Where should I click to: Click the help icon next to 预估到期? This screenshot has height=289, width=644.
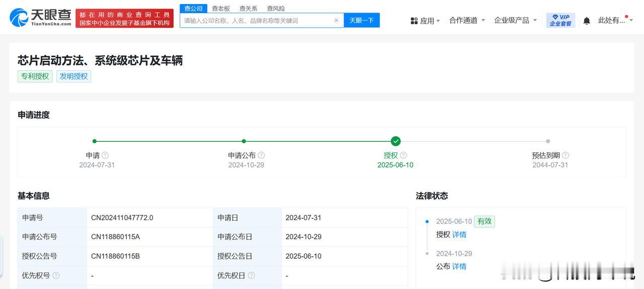click(566, 155)
